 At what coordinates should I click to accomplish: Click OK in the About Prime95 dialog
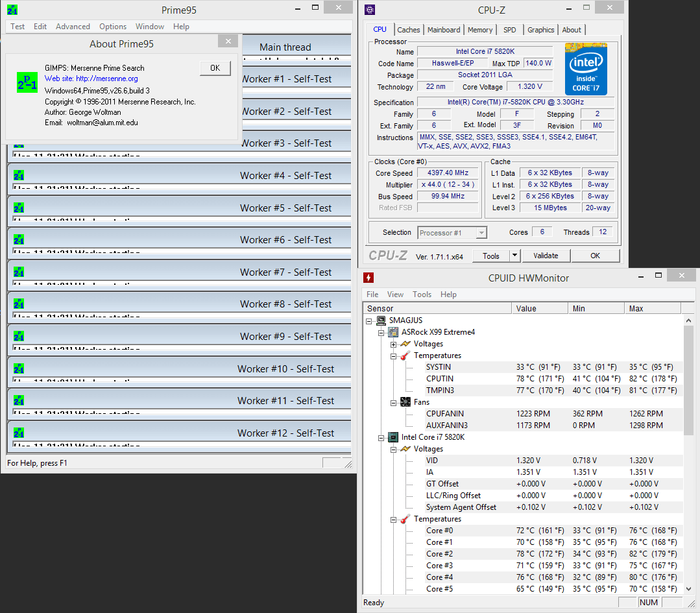tap(215, 68)
